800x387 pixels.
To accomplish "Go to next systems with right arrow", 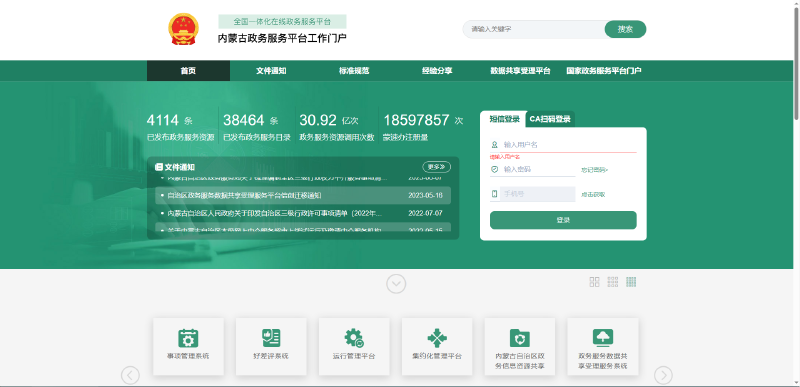I will tap(663, 376).
